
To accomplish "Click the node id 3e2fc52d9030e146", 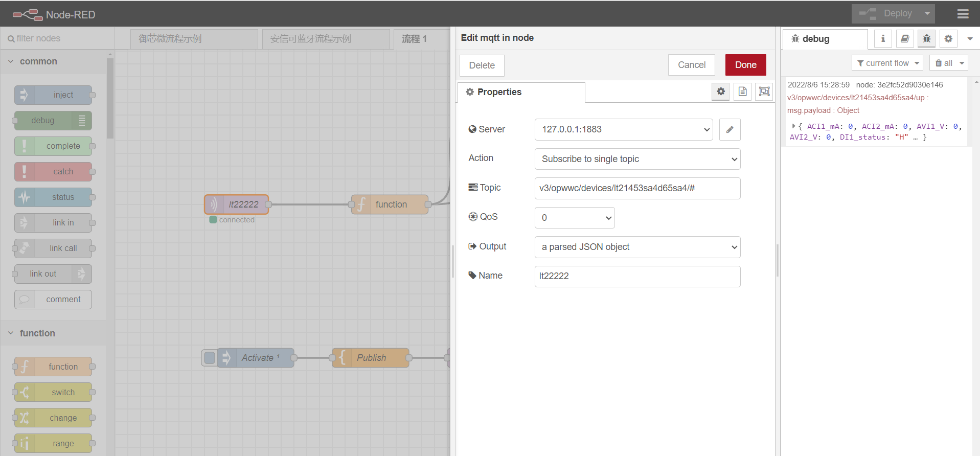I will tap(900, 85).
